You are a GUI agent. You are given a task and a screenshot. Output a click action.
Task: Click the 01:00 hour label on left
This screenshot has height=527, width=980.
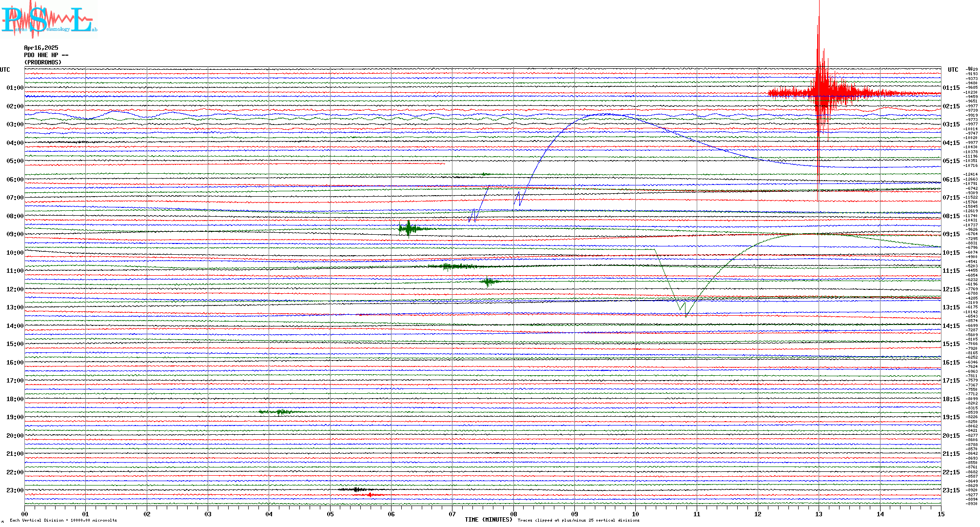15,88
